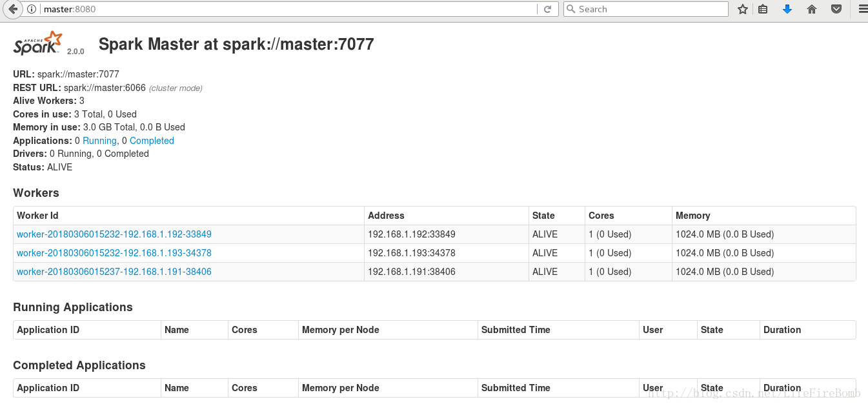Open worker link ending in 192.168.1.192-33849
This screenshot has height=406, width=868.
coord(114,234)
